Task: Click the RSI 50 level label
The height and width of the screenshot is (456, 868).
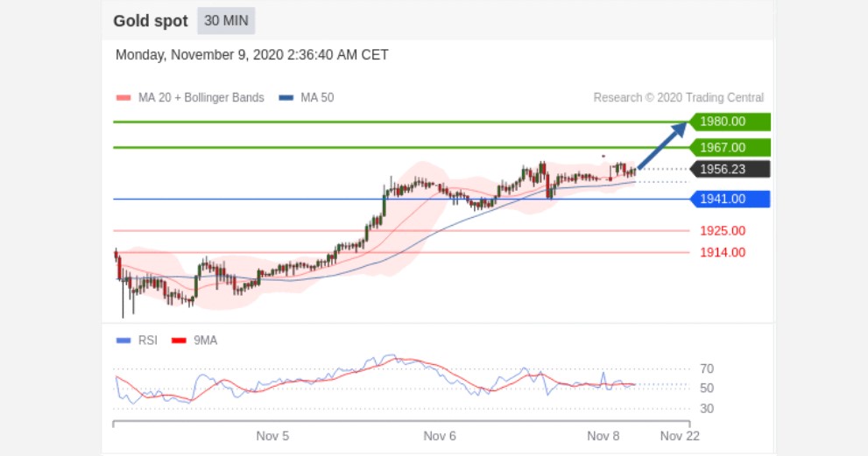Action: tap(707, 388)
